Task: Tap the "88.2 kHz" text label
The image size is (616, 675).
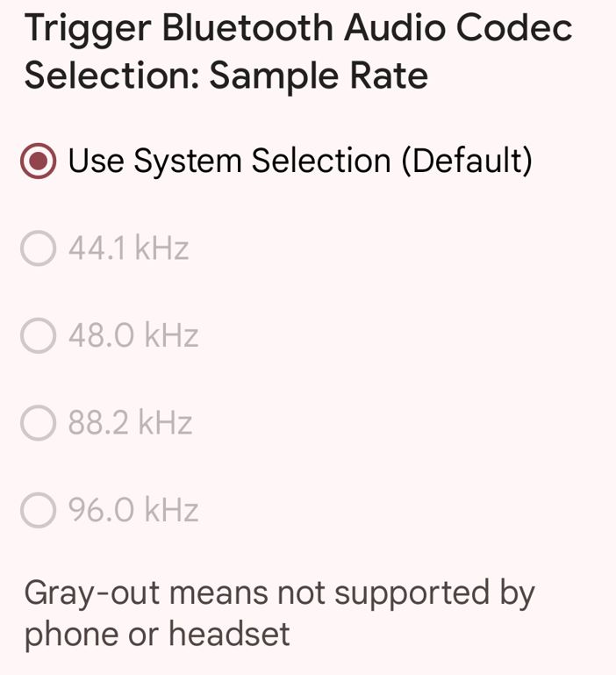Action: coord(130,422)
